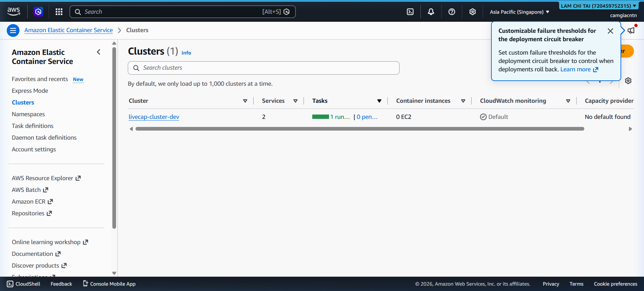Click the No default found cell

pyautogui.click(x=607, y=117)
